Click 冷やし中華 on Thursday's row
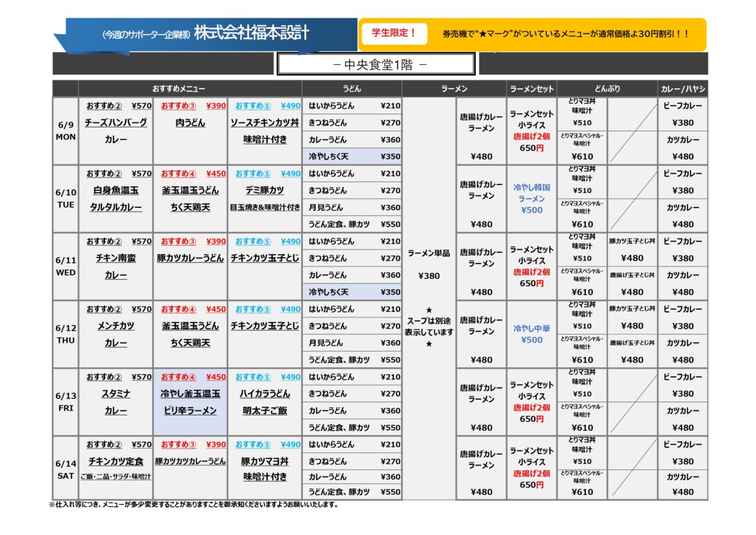Viewport: 756px width, 535px height. click(x=532, y=328)
